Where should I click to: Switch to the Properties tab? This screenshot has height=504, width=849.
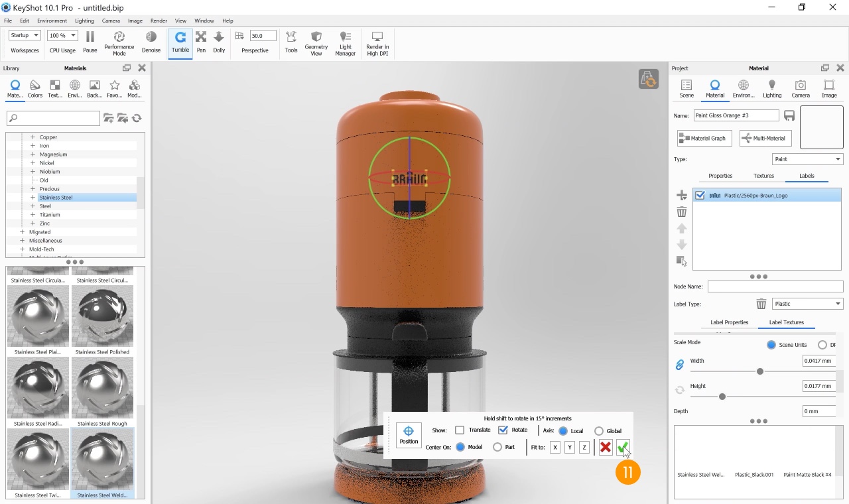(x=720, y=176)
